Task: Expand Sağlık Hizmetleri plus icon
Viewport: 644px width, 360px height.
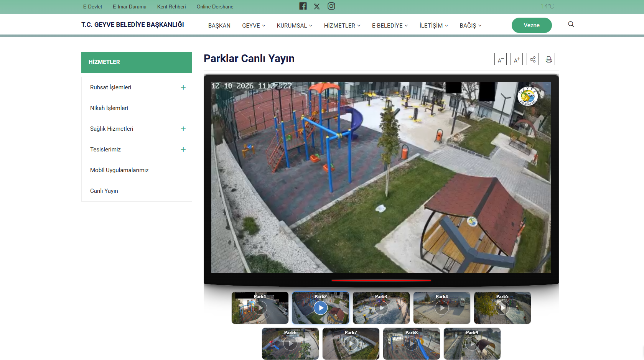Action: [183, 129]
